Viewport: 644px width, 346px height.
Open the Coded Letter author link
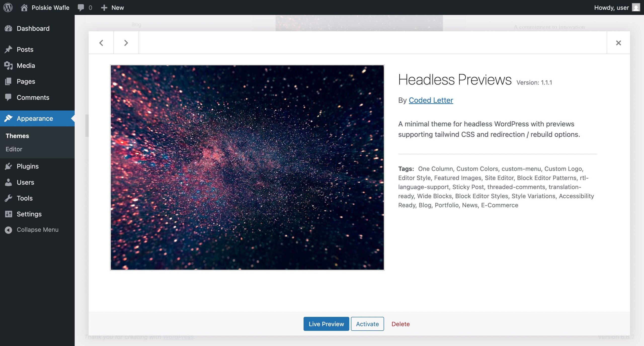click(431, 100)
